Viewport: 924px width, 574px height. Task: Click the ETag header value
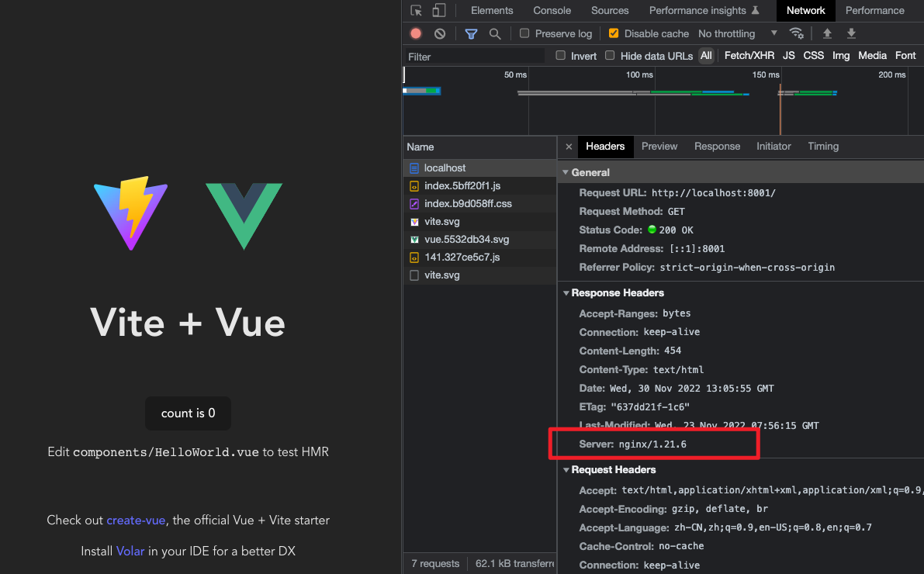(x=650, y=407)
